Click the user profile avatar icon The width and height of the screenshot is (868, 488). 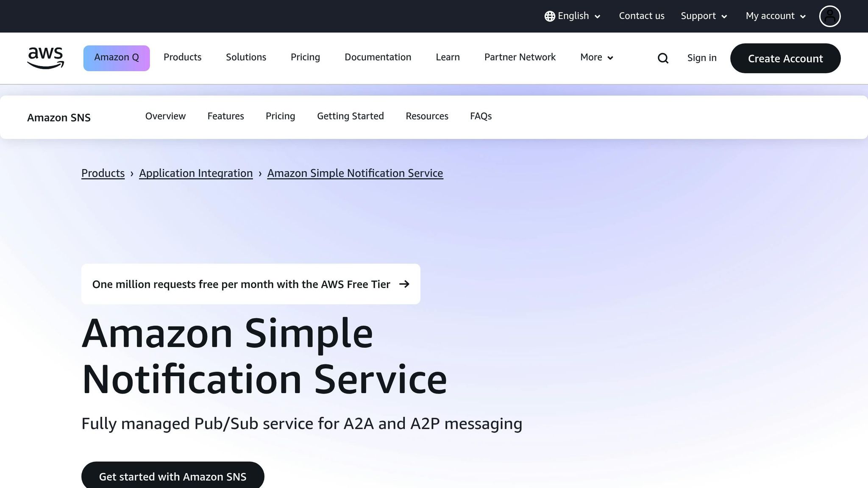(829, 16)
